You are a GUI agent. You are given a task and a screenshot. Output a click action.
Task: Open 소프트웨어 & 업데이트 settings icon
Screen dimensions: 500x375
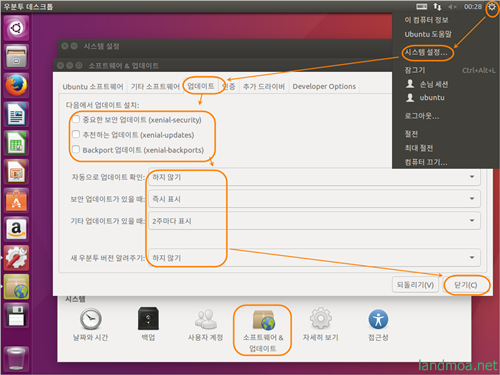(x=263, y=330)
